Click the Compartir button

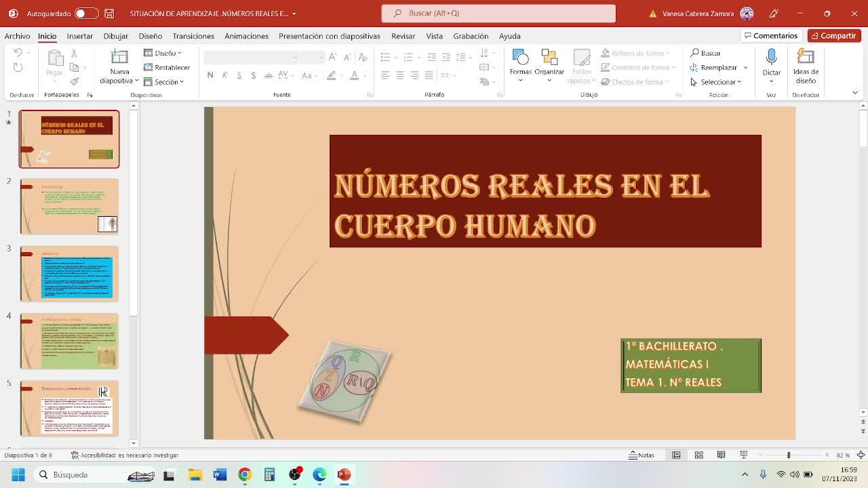pyautogui.click(x=833, y=36)
